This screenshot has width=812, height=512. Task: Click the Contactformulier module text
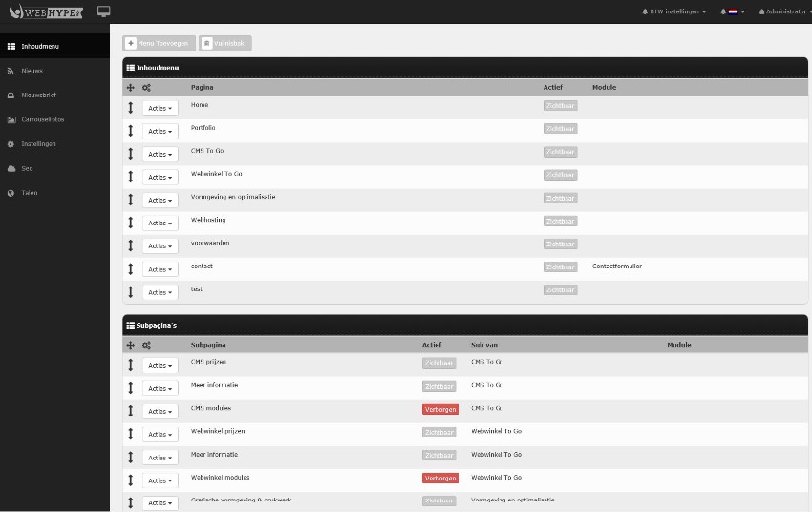617,267
